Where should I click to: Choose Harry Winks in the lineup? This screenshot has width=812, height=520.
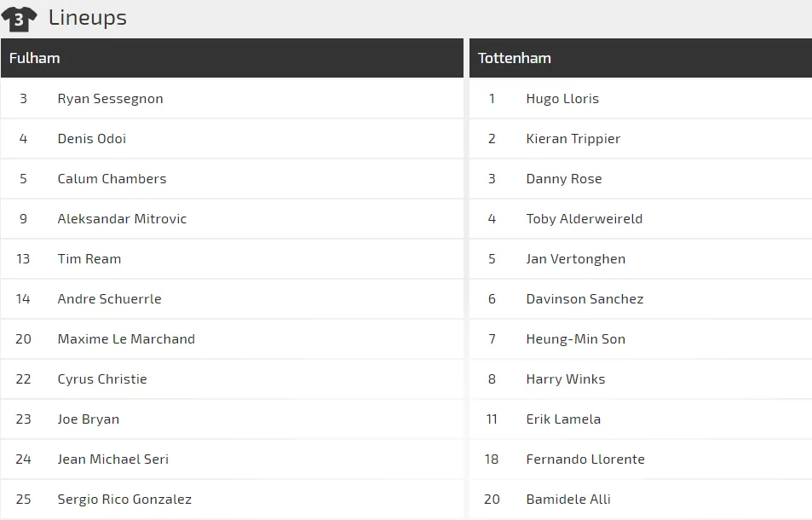tap(566, 379)
